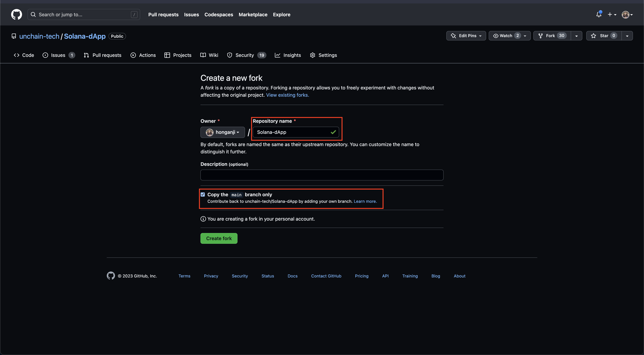Click the GitHub logo in header
This screenshot has height=355, width=644.
click(16, 15)
